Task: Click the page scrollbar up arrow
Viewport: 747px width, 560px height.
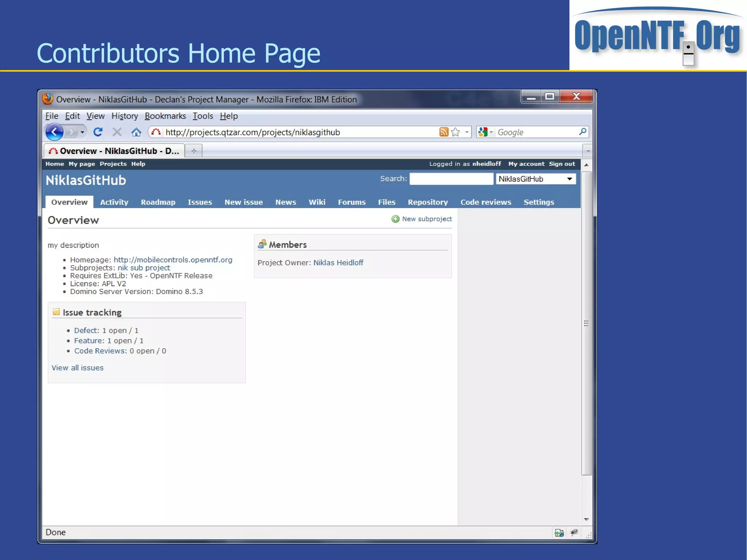Action: 586,165
